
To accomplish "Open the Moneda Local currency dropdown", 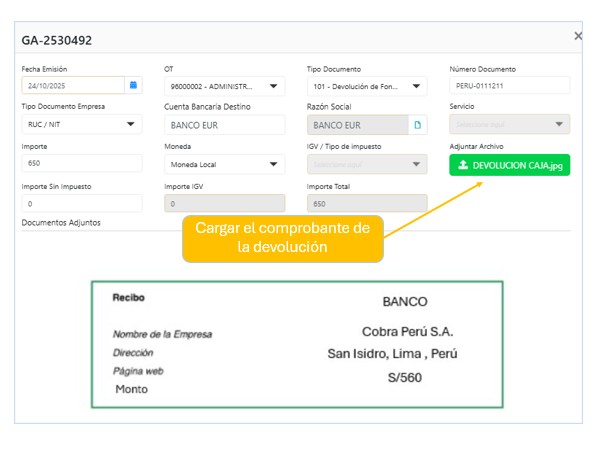I will coord(275,165).
